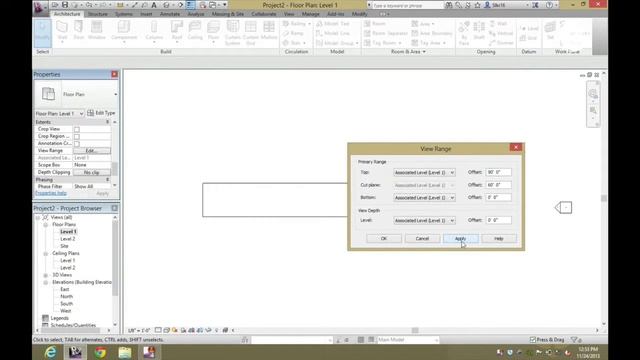The width and height of the screenshot is (640, 360).
Task: Click the Save icon in quick access toolbar
Action: pyautogui.click(x=65, y=5)
